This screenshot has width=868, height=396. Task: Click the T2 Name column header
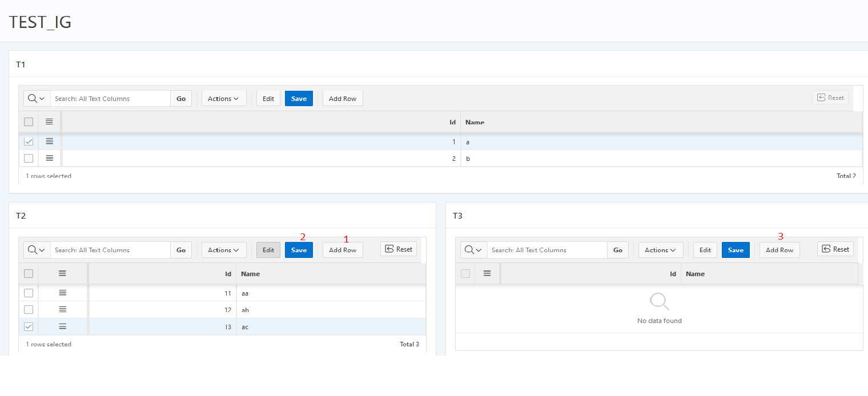click(x=331, y=273)
